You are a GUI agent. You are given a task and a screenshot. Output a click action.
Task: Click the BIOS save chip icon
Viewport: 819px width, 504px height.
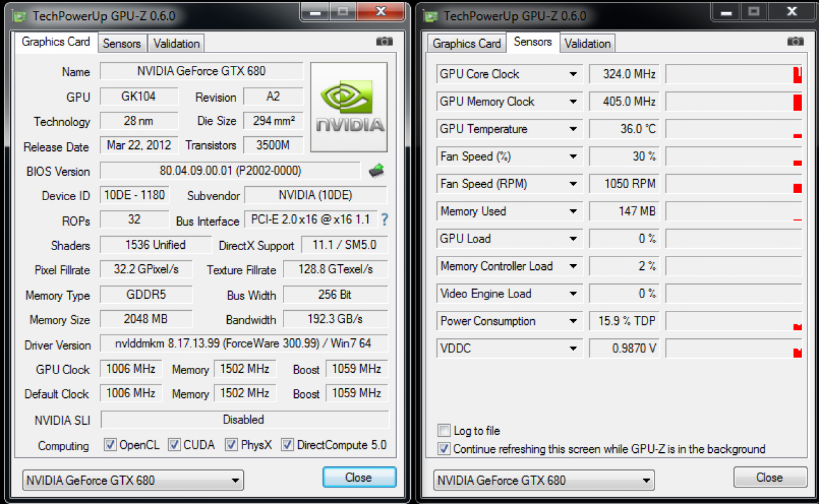click(x=376, y=171)
